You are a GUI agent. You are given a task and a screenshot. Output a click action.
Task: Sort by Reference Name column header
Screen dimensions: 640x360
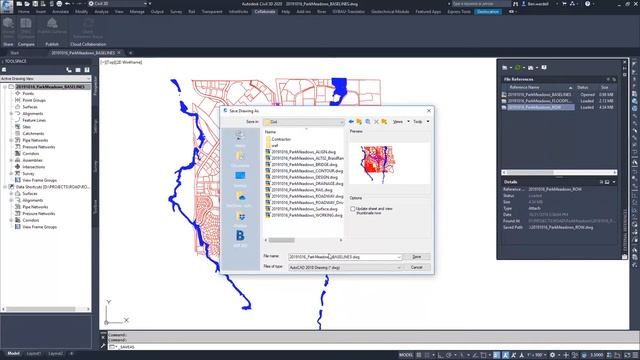(x=538, y=87)
